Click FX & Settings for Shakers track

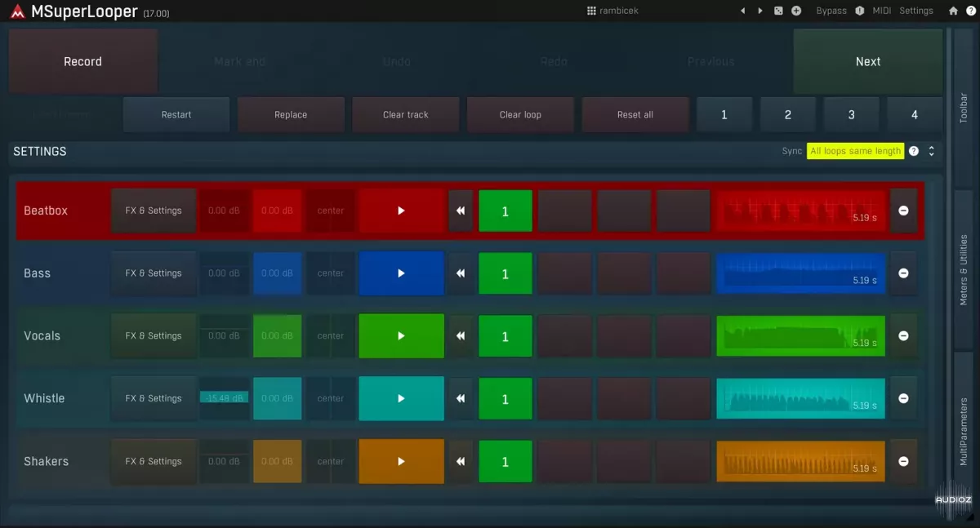154,462
